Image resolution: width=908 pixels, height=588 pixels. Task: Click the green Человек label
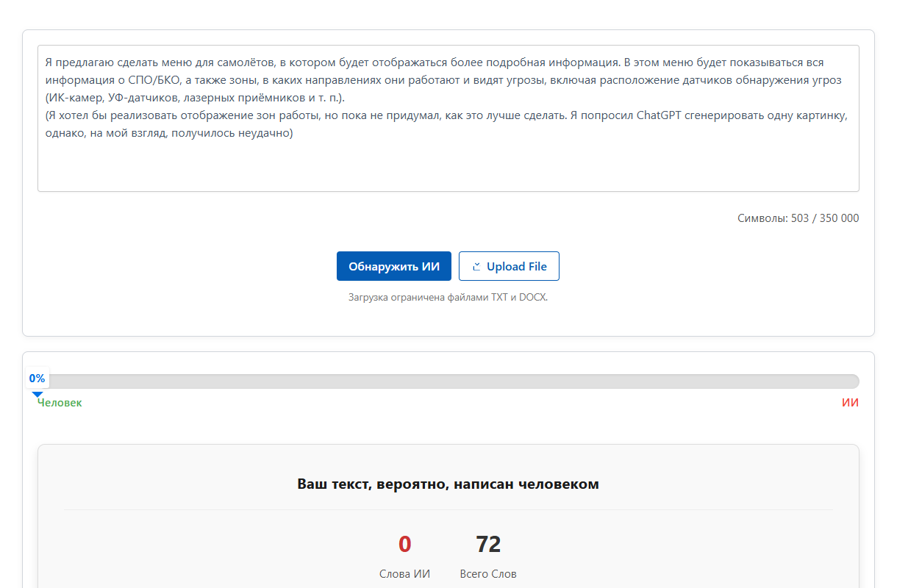click(60, 403)
